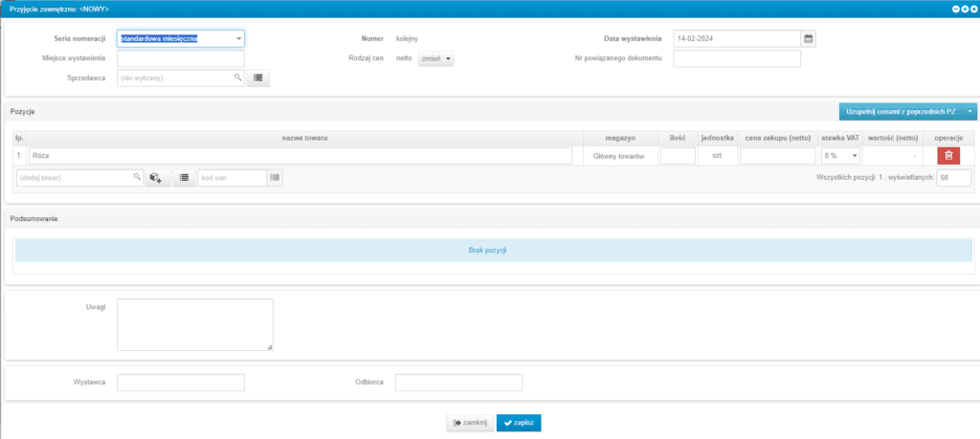This screenshot has width=980, height=439.
Task: Click the barcode icon next to kod ean
Action: click(x=275, y=178)
